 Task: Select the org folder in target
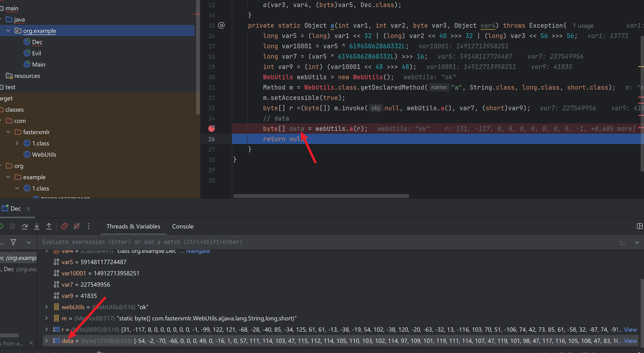click(x=19, y=166)
